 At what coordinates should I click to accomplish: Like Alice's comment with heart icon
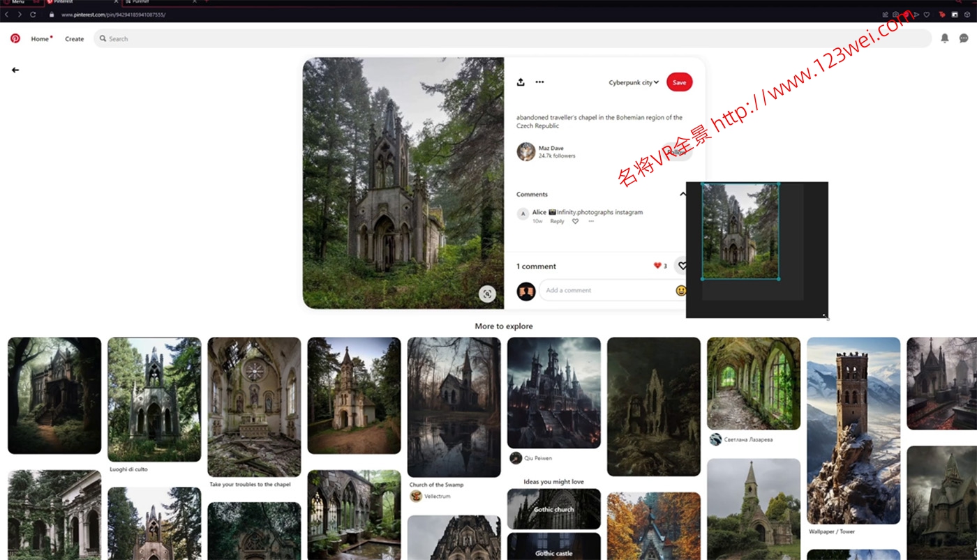(x=575, y=222)
